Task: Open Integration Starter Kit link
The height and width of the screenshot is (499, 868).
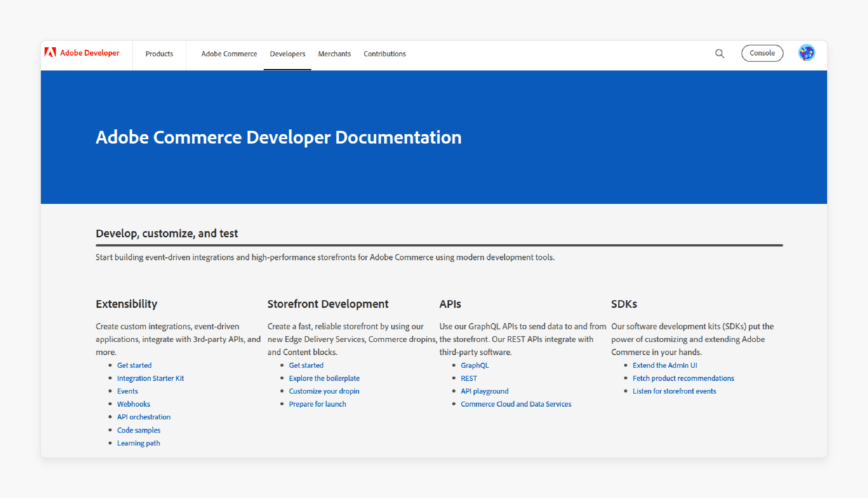Action: (150, 378)
